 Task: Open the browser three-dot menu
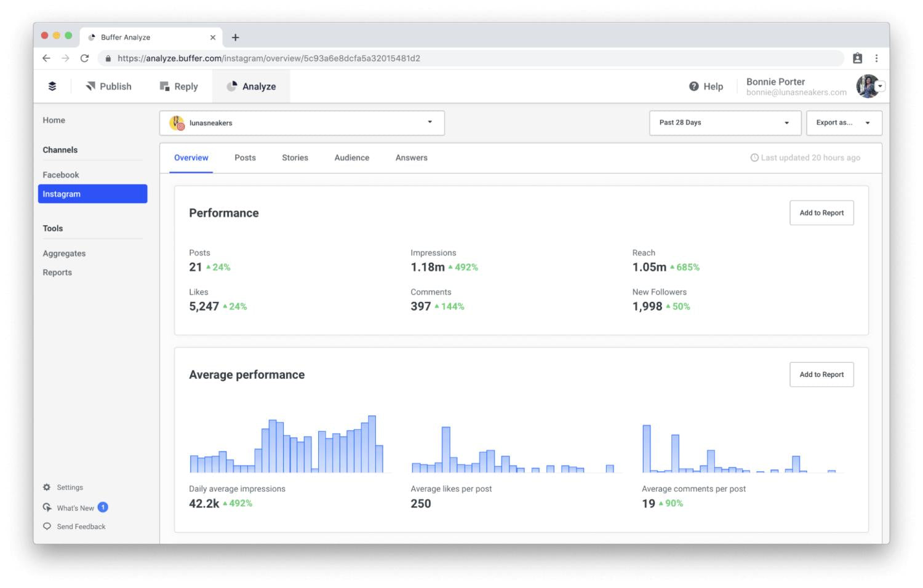click(876, 58)
